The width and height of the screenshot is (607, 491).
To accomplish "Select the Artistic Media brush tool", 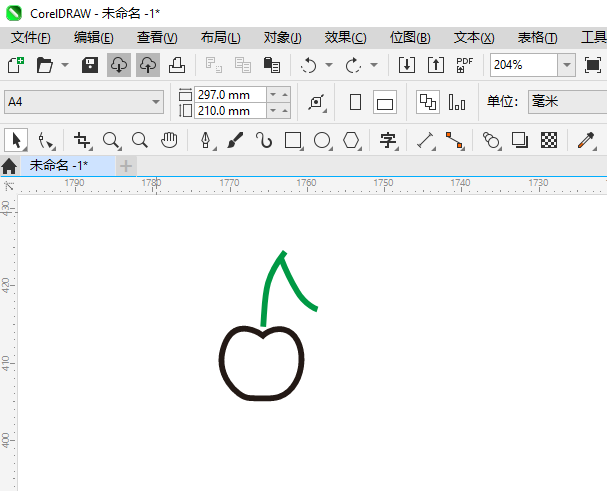I will coord(235,140).
